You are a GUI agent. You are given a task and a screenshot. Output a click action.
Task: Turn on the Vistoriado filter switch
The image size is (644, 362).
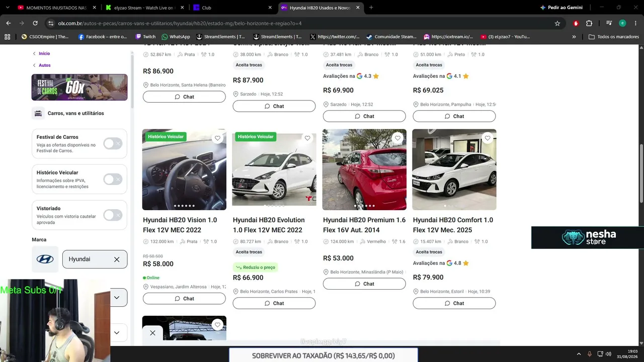[113, 215]
